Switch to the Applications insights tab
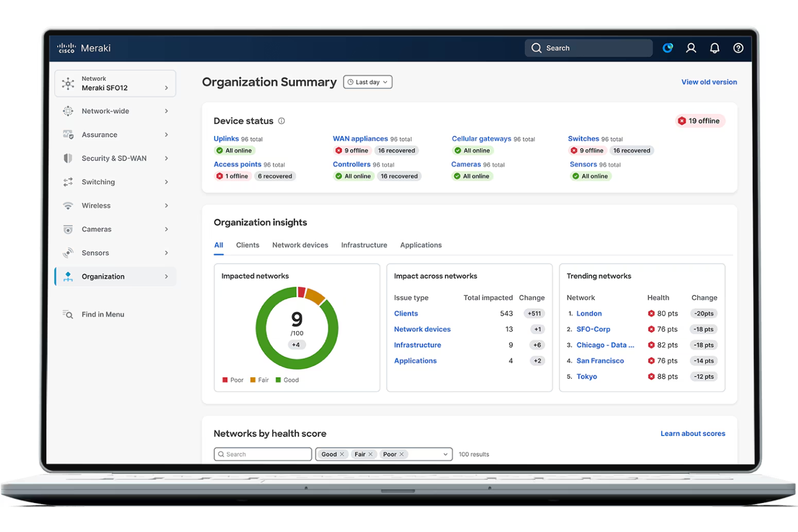This screenshot has width=798, height=532. pos(421,245)
